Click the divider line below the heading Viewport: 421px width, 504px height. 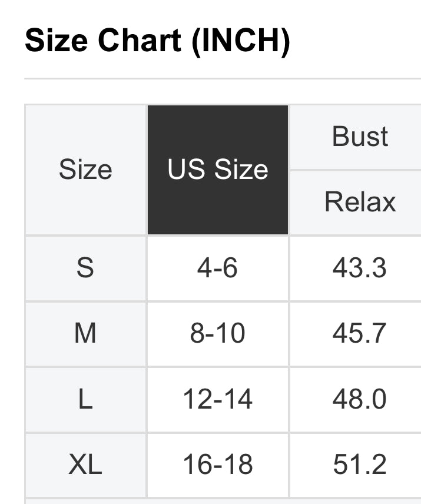click(223, 78)
